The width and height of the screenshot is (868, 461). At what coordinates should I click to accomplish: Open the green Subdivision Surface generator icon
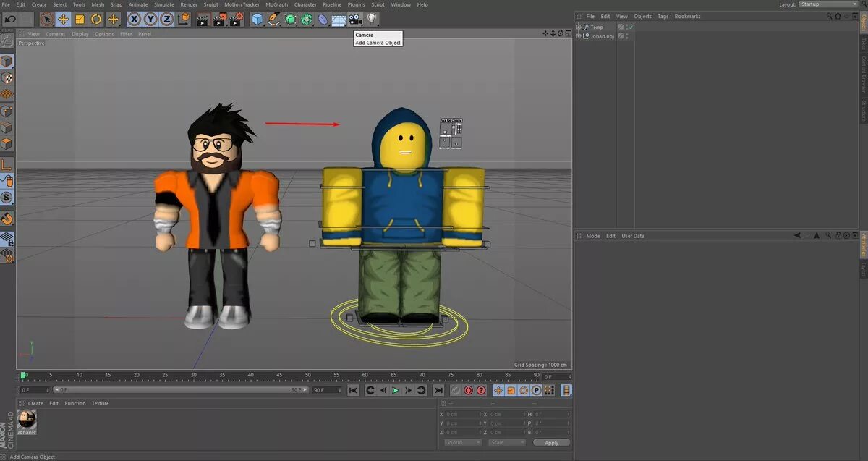[291, 19]
